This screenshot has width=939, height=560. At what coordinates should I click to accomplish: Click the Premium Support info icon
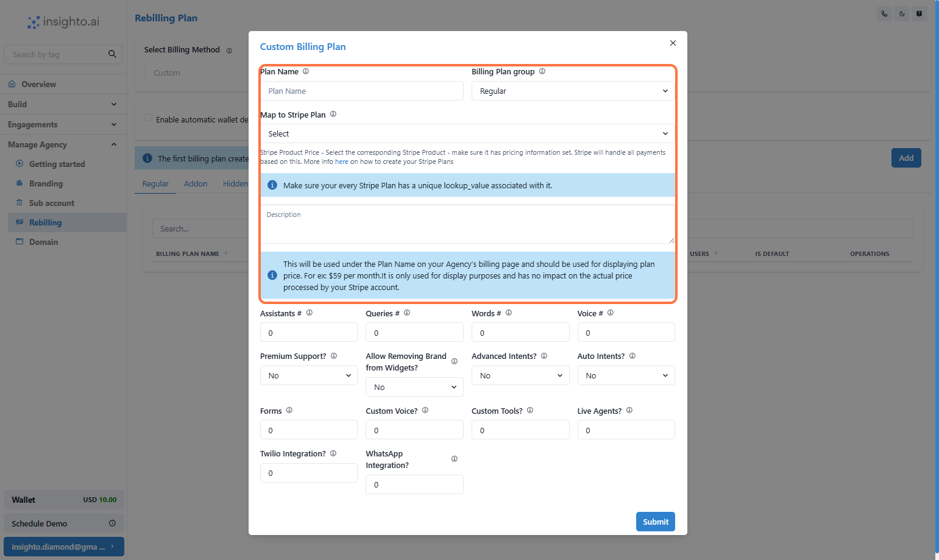coord(334,356)
